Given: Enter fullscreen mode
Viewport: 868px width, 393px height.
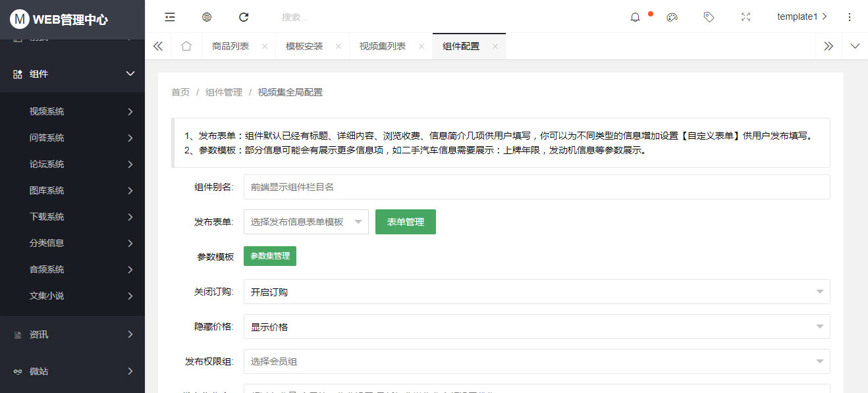Looking at the screenshot, I should click(x=746, y=16).
